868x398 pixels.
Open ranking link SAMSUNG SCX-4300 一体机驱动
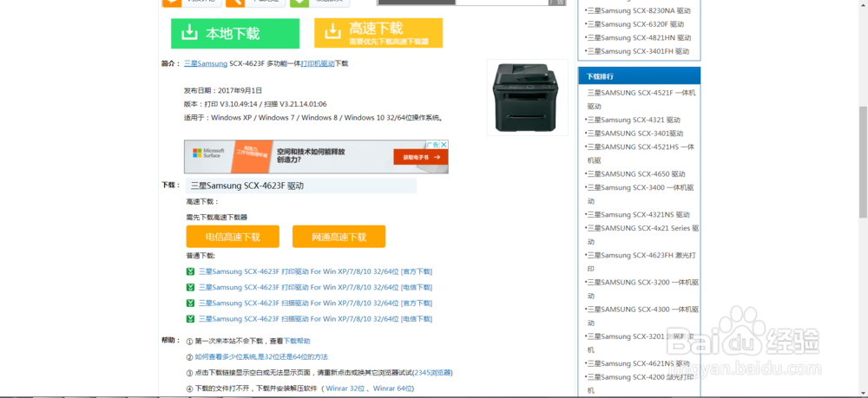click(x=641, y=316)
